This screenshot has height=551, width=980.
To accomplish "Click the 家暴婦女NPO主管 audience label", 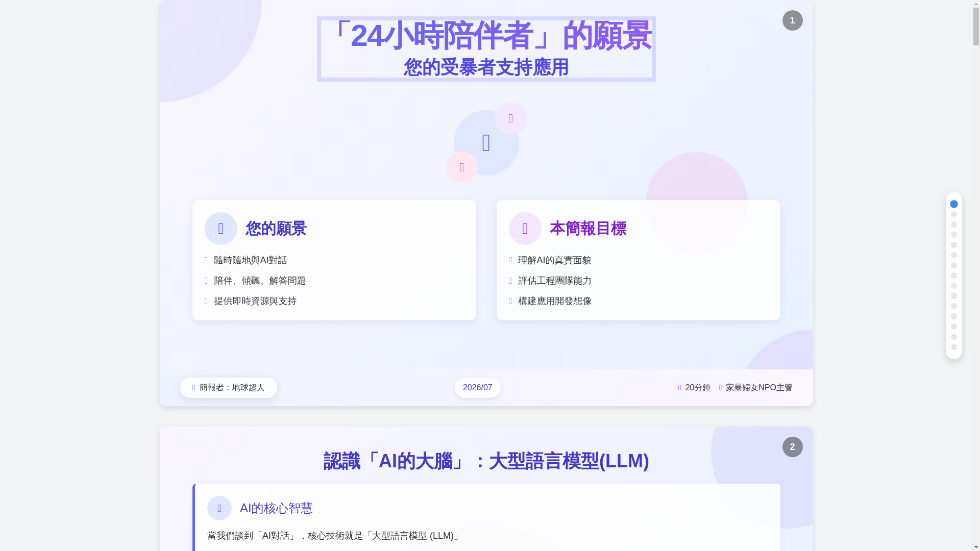I will (x=759, y=388).
